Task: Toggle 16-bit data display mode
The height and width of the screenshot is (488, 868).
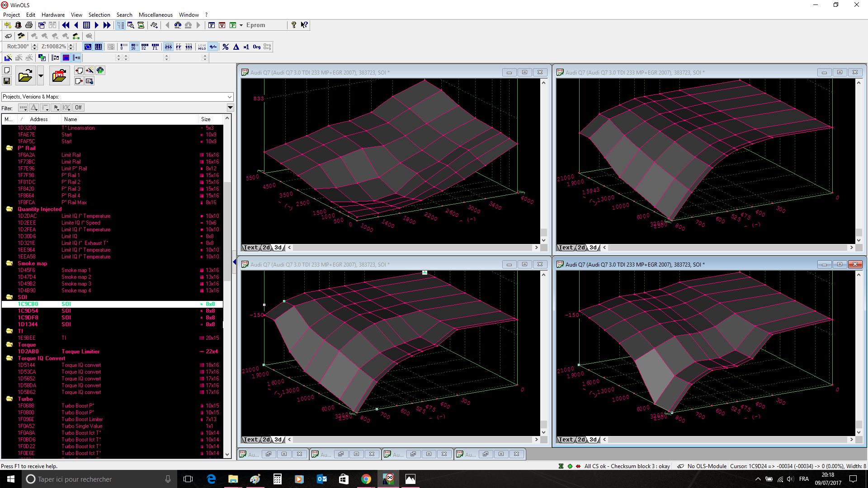Action: [x=134, y=47]
